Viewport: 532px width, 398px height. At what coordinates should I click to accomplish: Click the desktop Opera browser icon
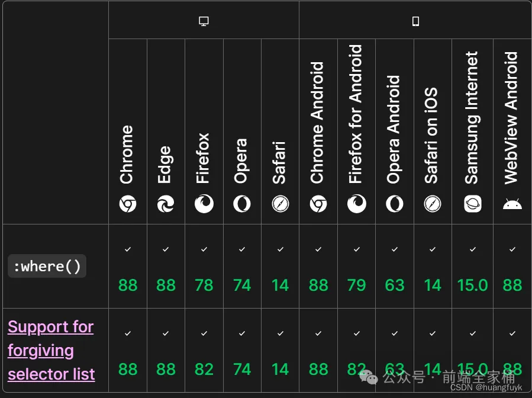(242, 204)
